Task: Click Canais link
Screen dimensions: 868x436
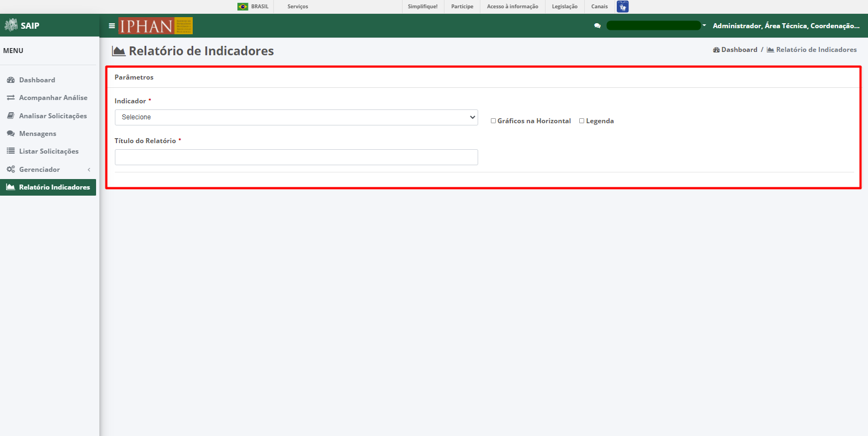Action: coord(600,7)
